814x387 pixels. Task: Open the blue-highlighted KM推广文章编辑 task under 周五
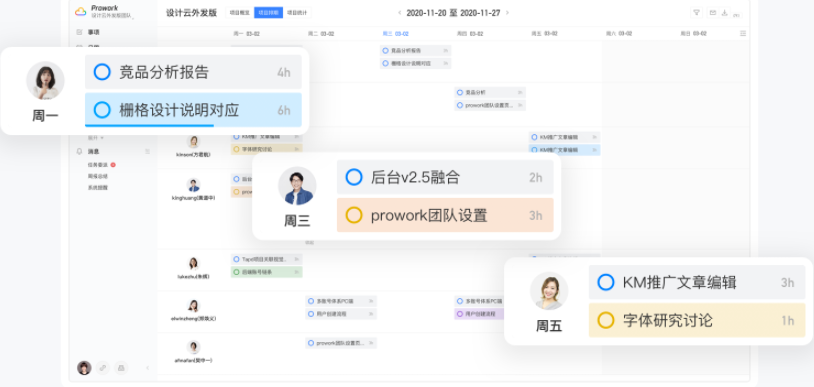point(564,150)
